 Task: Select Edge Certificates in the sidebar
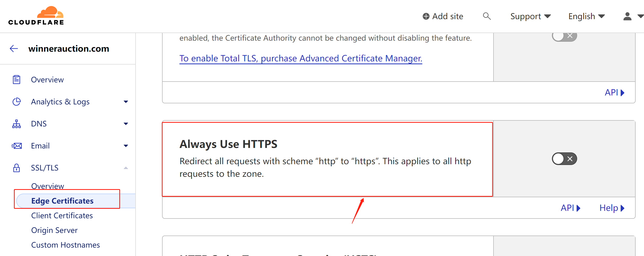(62, 201)
